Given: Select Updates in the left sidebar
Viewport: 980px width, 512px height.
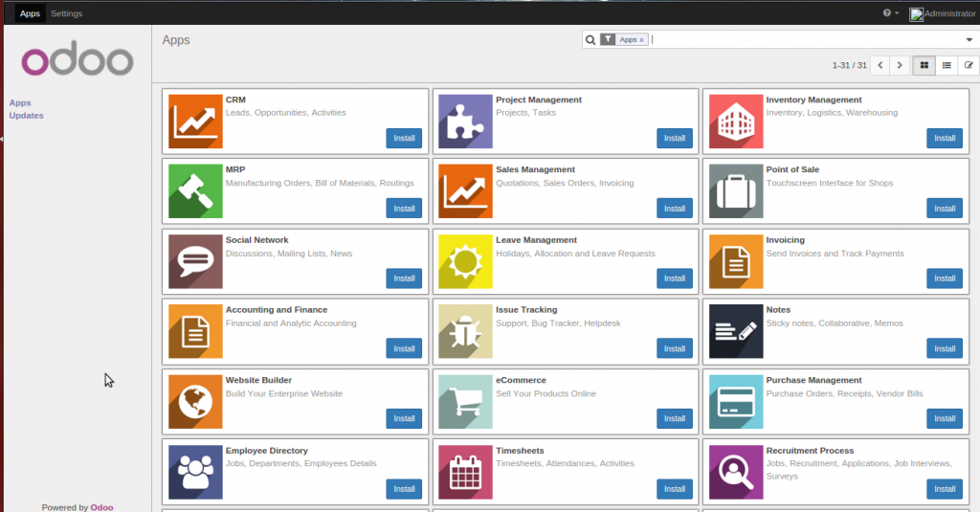Looking at the screenshot, I should (x=26, y=116).
